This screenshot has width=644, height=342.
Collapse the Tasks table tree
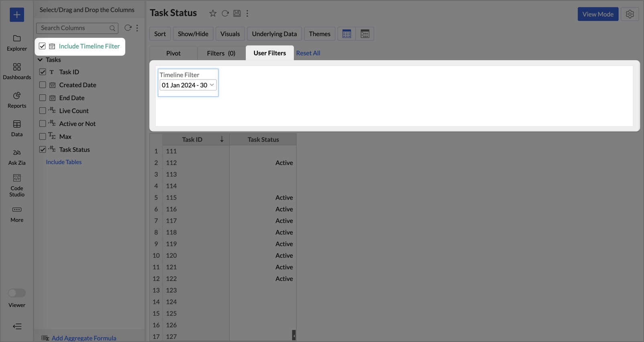click(x=40, y=60)
